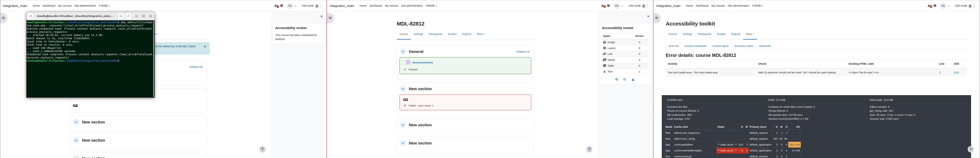This screenshot has height=158, width=980.
Task: Close the Accessibility review drawer in left window
Action: [x=322, y=16]
